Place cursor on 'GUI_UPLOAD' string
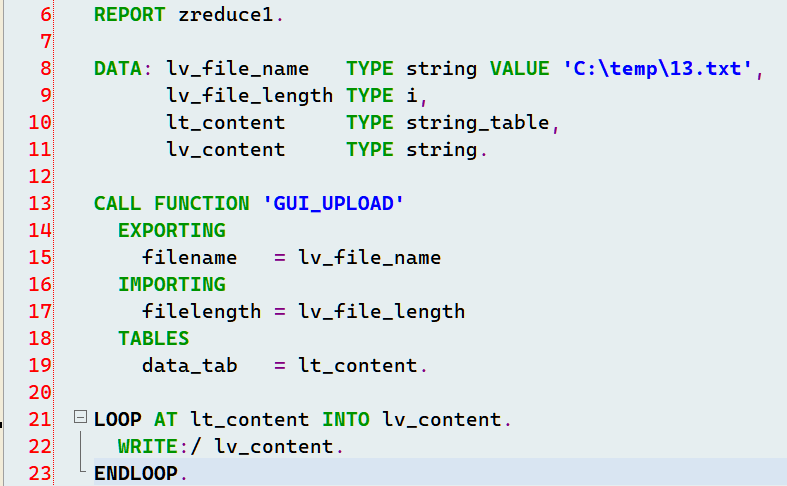 (333, 203)
